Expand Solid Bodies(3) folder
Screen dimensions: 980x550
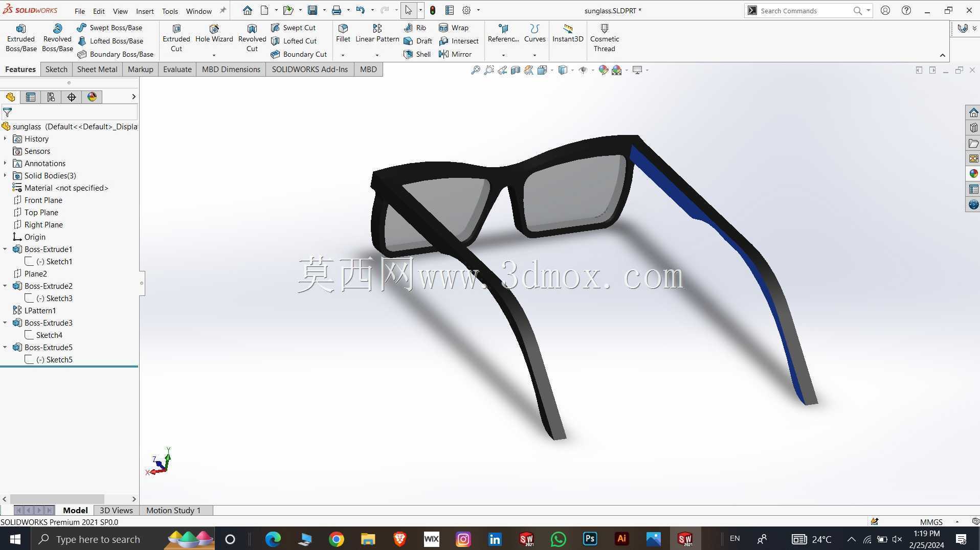pos(5,175)
